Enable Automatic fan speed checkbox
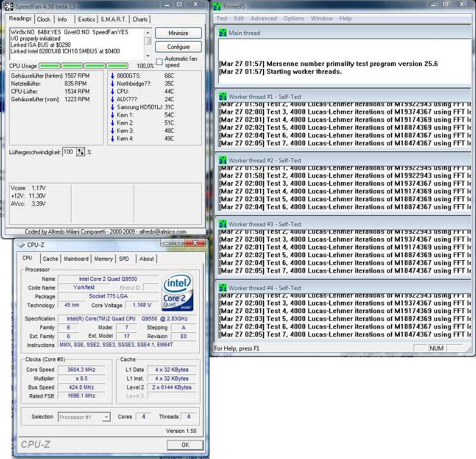Screen dimensions: 476x459 (159, 62)
